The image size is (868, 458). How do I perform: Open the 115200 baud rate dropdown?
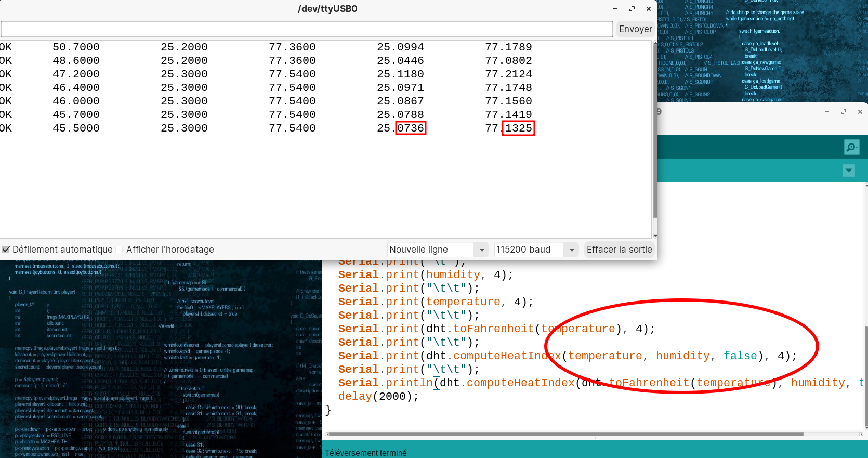coord(537,250)
